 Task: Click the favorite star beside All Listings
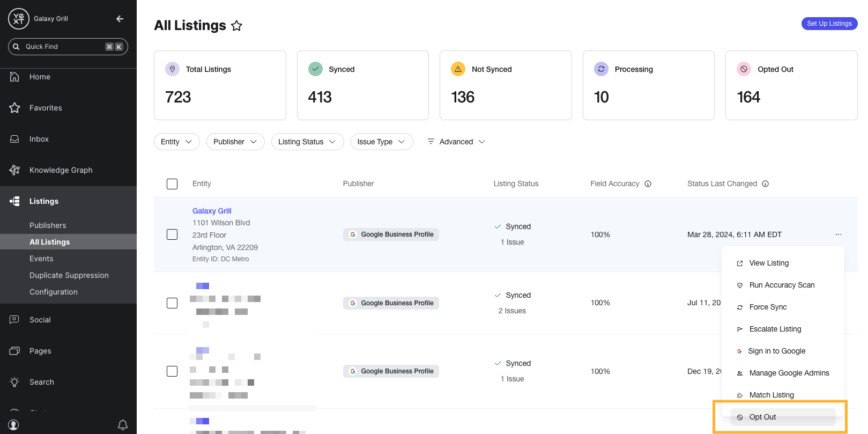coord(236,26)
